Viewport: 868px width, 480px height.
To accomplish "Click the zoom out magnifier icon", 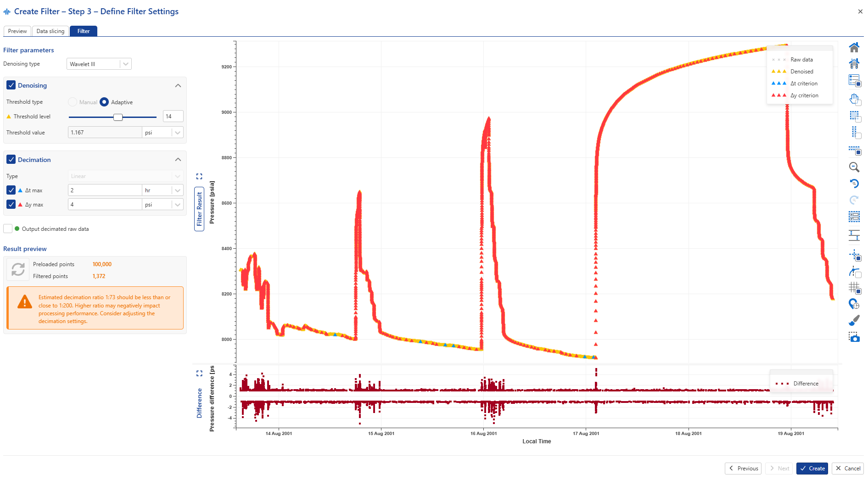I will tap(854, 167).
